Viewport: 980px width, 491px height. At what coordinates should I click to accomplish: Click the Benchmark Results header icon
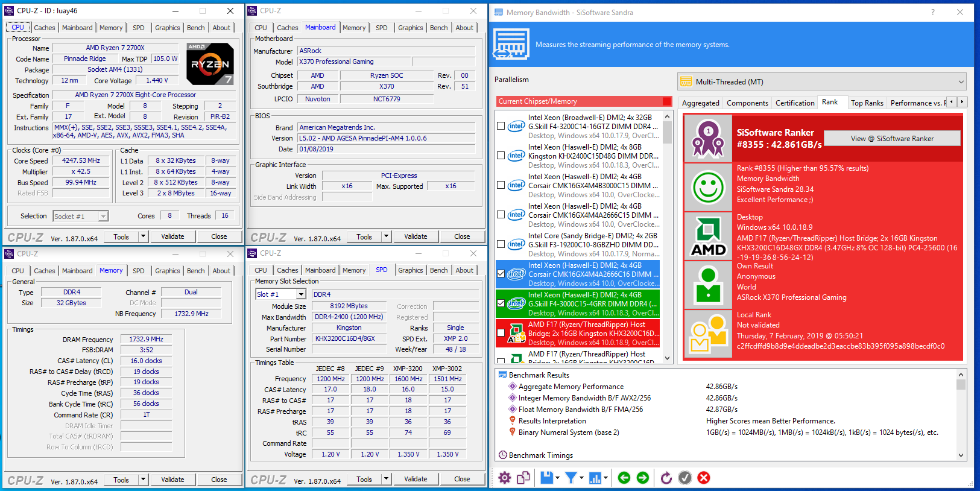(502, 375)
